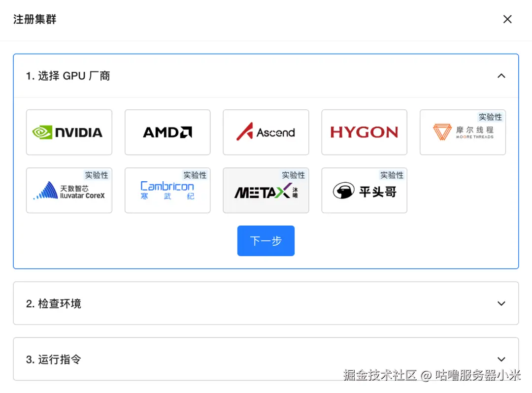Select the MetaX vendor card
This screenshot has width=532, height=393.
266,190
